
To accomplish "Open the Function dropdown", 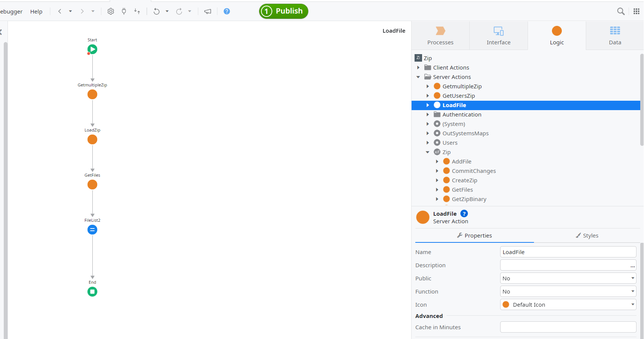I will [x=568, y=291].
